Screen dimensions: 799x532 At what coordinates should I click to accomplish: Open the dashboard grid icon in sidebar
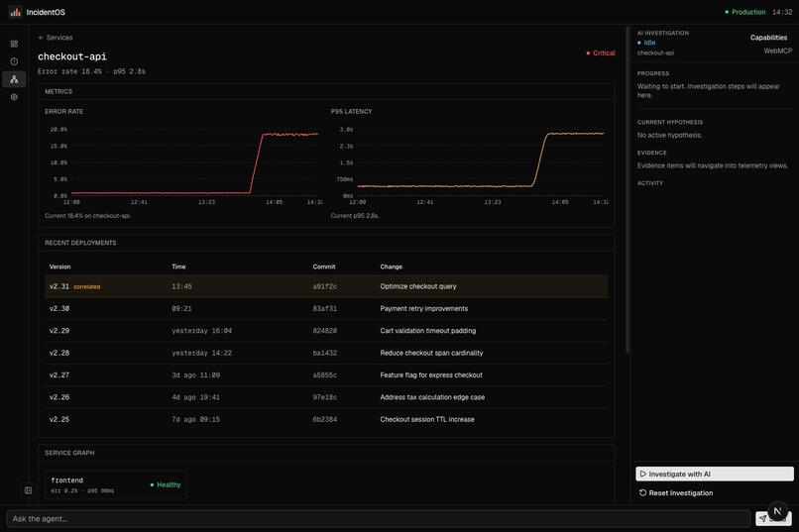(14, 44)
